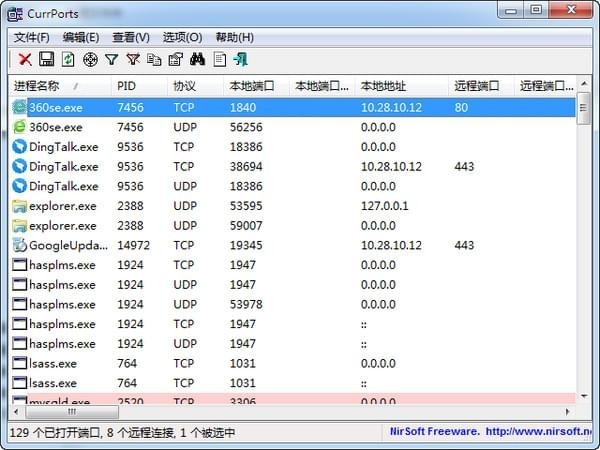Sort by 本地地址 column header

tap(402, 86)
